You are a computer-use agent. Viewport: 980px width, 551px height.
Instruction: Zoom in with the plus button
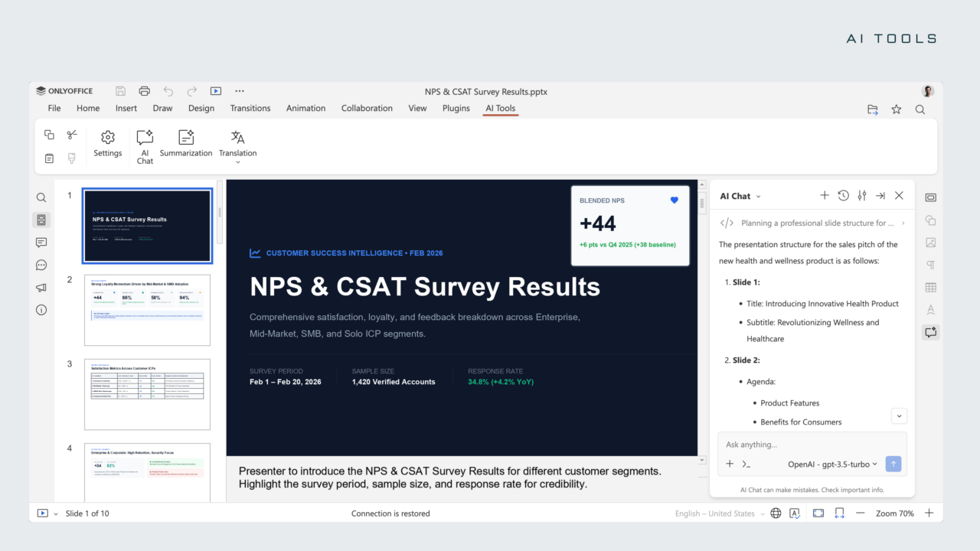929,514
